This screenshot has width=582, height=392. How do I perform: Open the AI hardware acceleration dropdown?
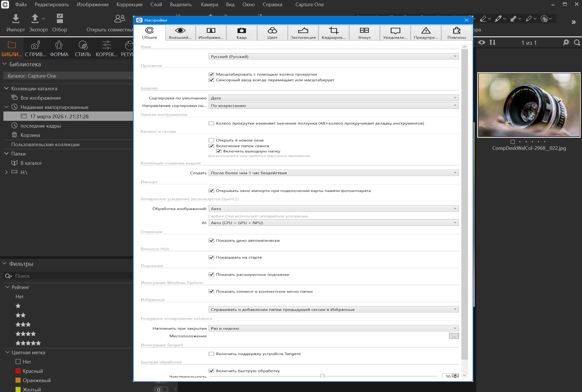333,223
